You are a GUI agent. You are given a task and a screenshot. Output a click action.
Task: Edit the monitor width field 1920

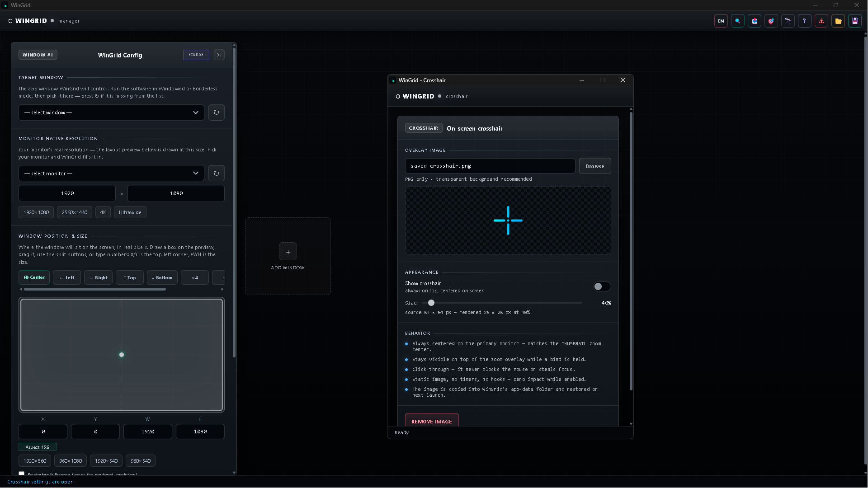click(x=67, y=193)
